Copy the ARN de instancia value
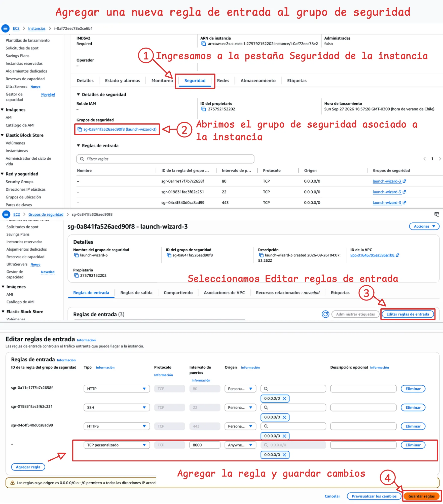 point(203,44)
